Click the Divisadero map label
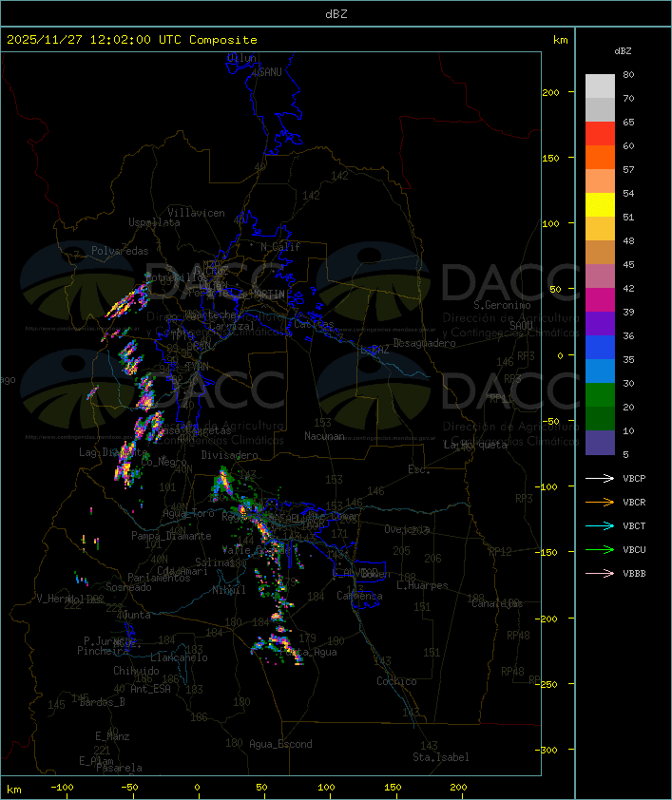This screenshot has height=800, width=672. (x=230, y=454)
